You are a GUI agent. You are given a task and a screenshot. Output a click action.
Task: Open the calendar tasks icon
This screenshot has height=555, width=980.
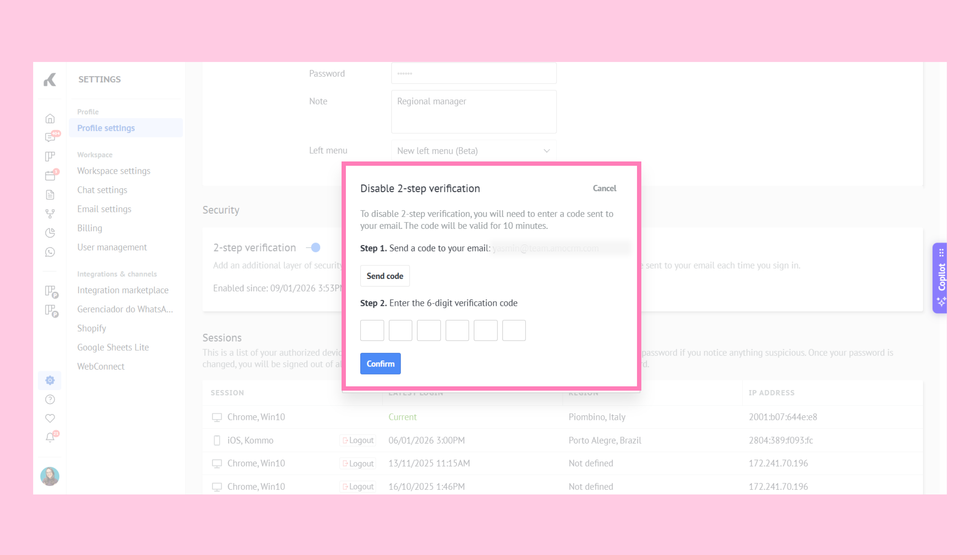click(x=50, y=176)
